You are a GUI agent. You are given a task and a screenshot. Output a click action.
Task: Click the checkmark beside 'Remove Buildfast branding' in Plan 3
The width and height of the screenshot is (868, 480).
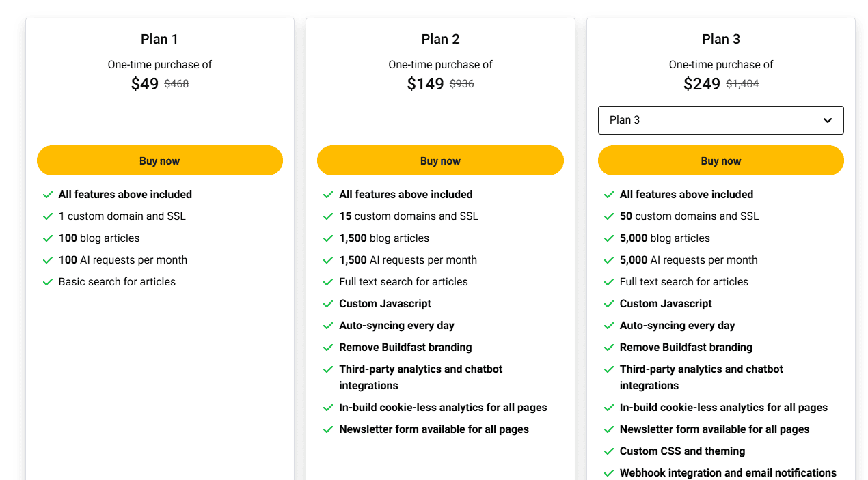[609, 348]
